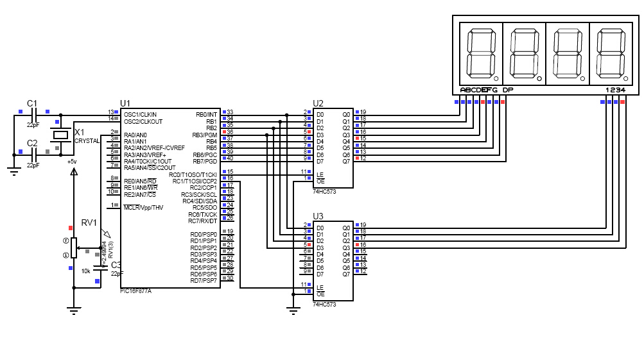Click the C3 reference label
The height and width of the screenshot is (354, 644).
coord(116,265)
